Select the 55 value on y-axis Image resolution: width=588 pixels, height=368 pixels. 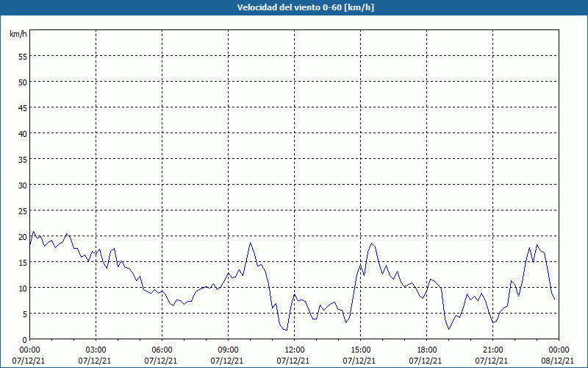pos(22,56)
